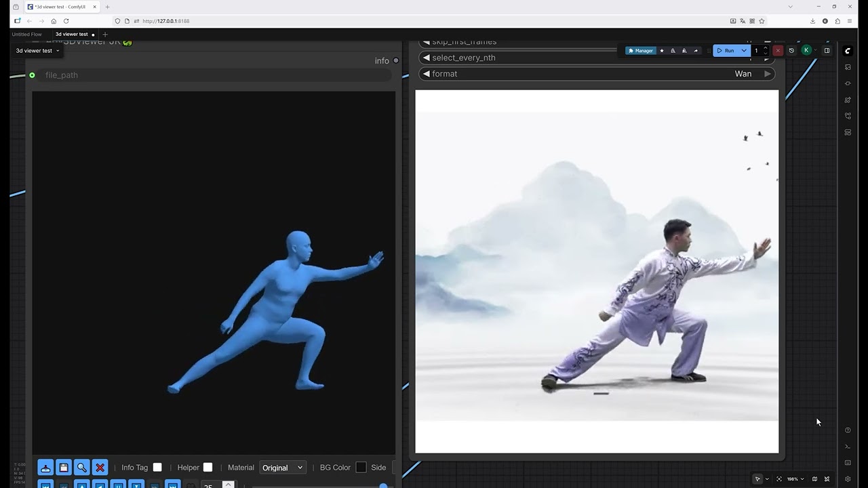Open the console terminal icon in sidebar
The height and width of the screenshot is (488, 868).
click(x=848, y=447)
